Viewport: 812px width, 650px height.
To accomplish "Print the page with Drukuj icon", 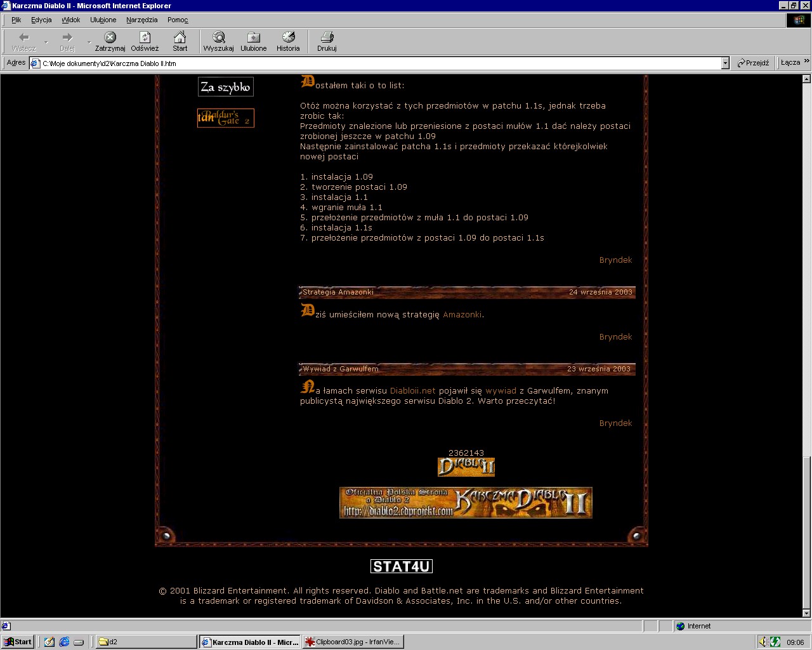I will tap(327, 41).
